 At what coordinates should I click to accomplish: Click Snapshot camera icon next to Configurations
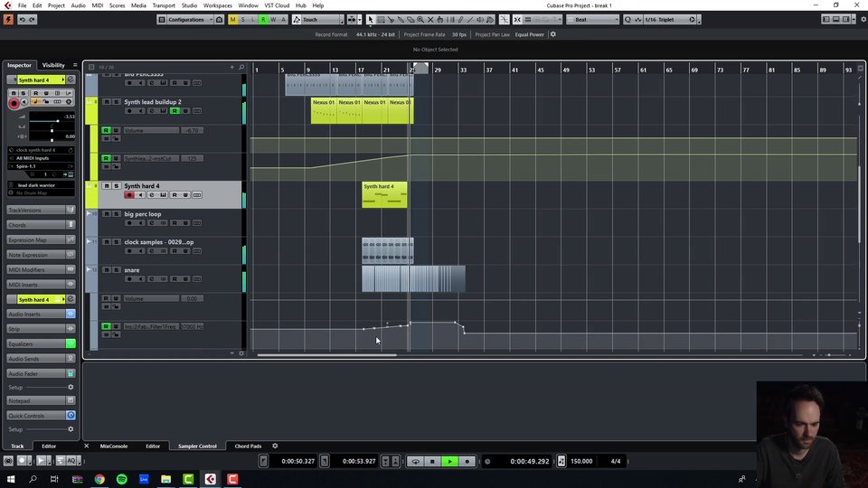219,19
